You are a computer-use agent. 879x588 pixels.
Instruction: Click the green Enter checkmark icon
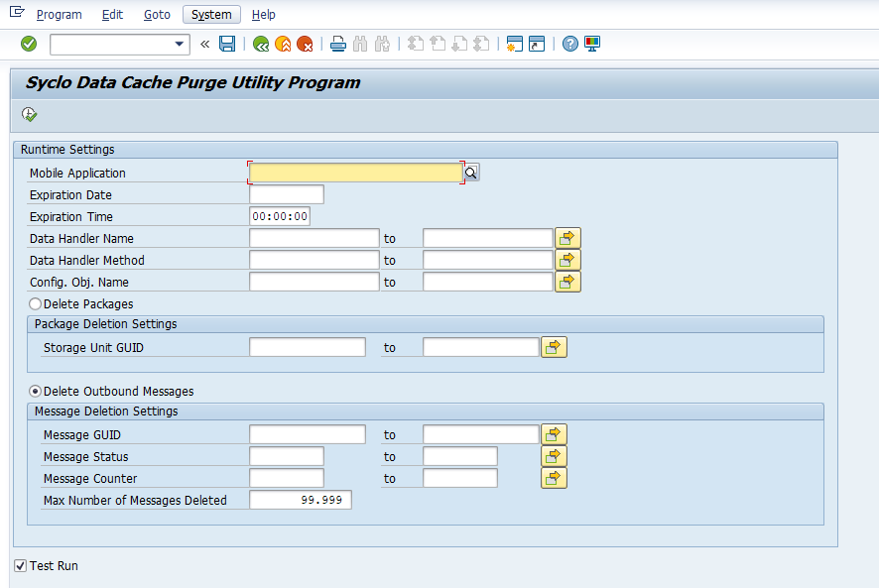[x=29, y=44]
